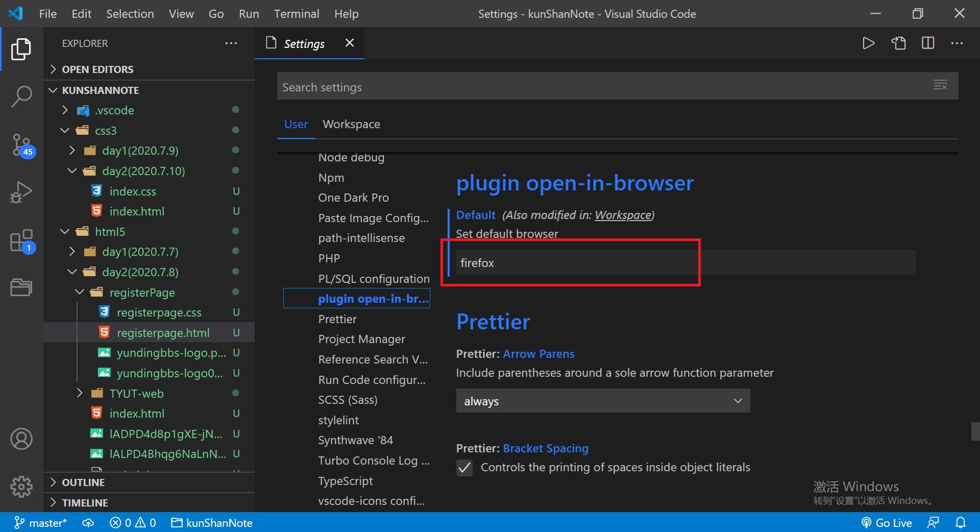Collapse the day2(2020.7.10) folder

point(71,171)
